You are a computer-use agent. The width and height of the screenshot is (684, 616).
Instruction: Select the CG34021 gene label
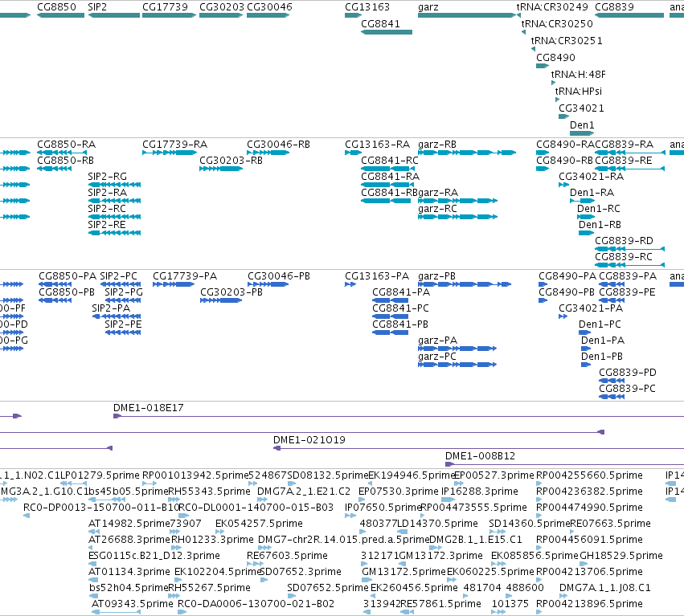point(581,108)
